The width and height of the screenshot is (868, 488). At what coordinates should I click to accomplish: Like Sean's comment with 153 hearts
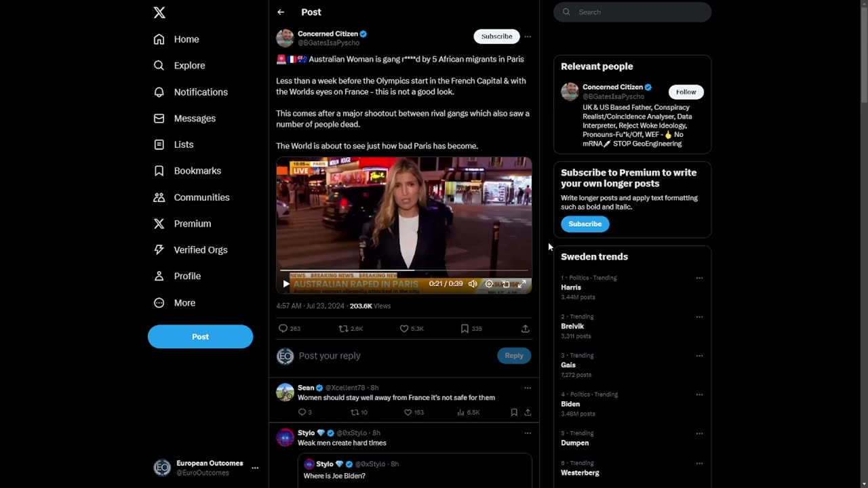click(408, 412)
